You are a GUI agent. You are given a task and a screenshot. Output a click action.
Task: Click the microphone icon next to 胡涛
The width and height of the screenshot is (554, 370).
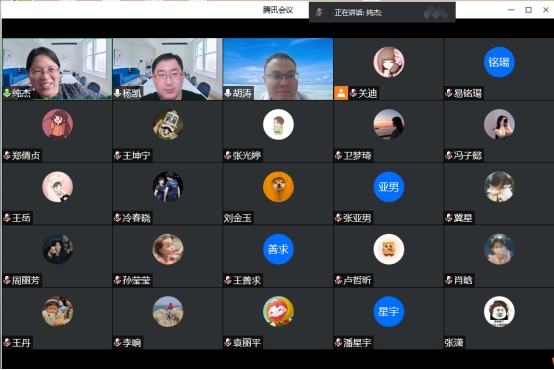pyautogui.click(x=228, y=93)
